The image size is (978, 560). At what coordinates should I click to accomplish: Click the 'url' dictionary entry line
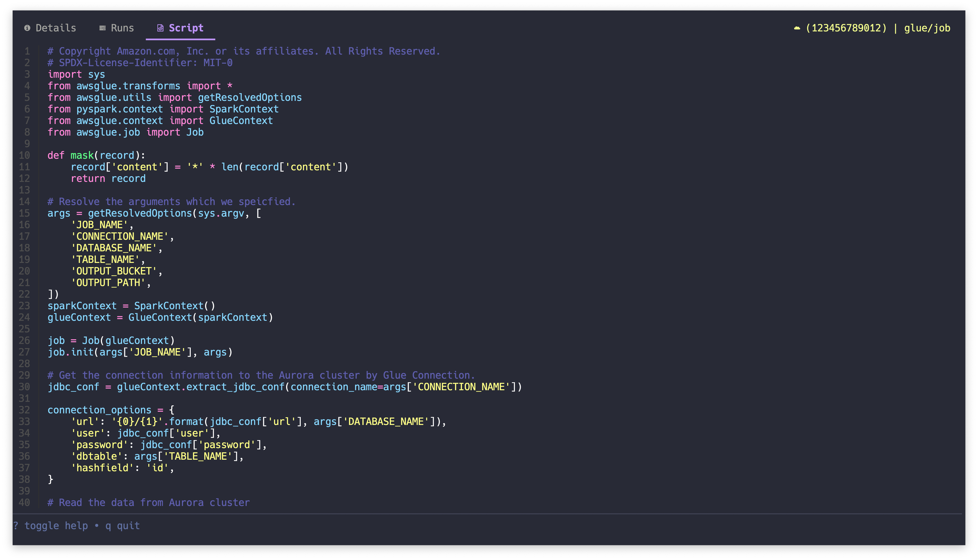tap(259, 422)
